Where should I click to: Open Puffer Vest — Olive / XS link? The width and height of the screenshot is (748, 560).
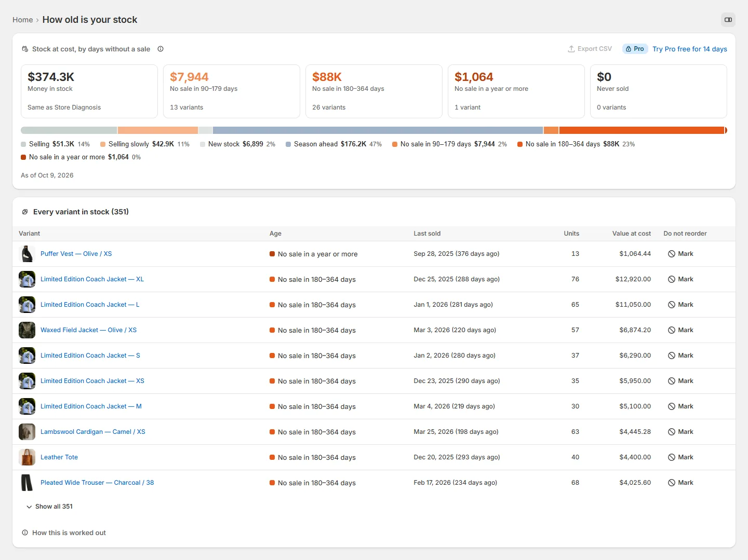coord(76,254)
